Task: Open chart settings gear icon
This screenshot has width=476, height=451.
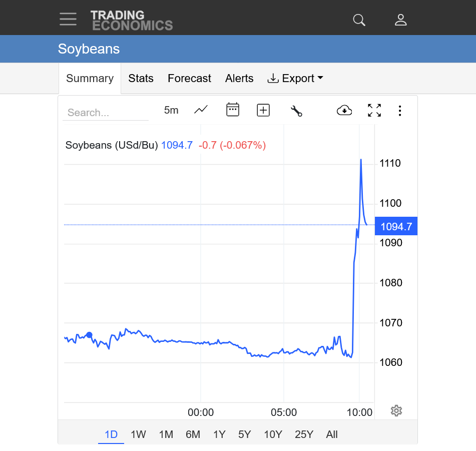Action: tap(396, 411)
